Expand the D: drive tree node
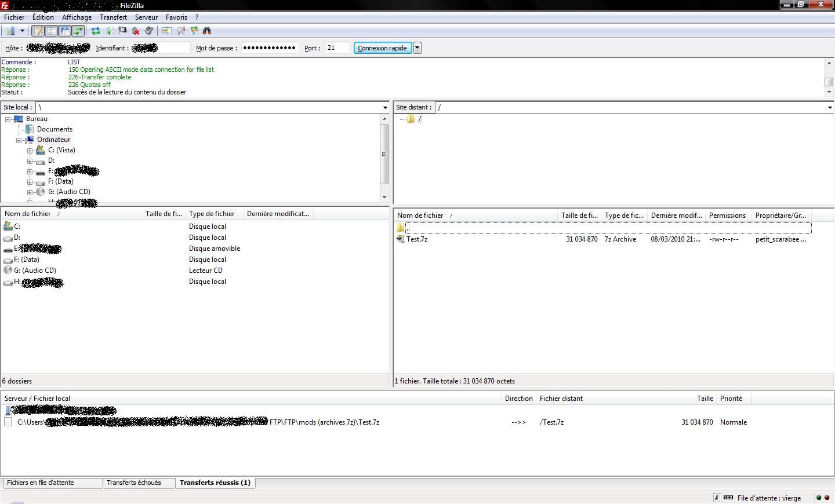This screenshot has height=504, width=835. (30, 160)
